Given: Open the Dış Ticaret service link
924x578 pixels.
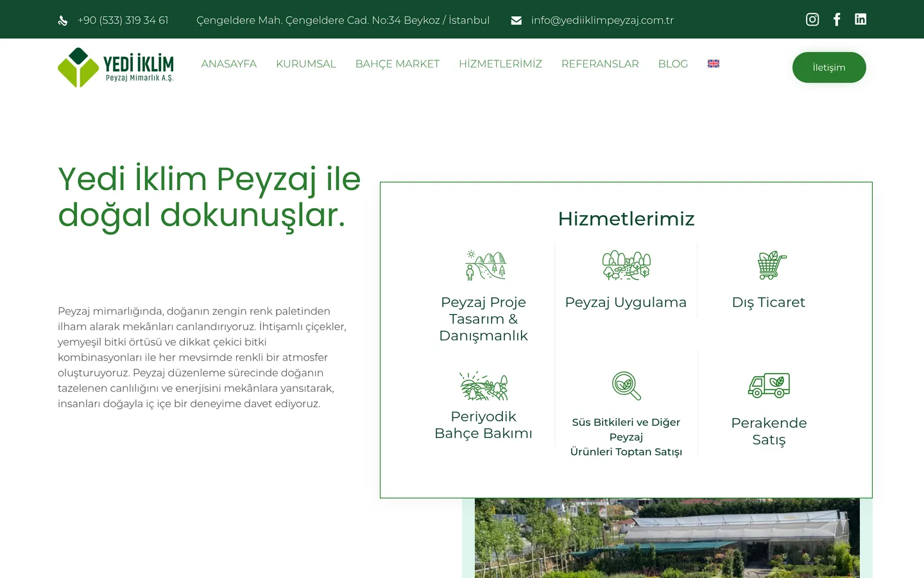Looking at the screenshot, I should 769,302.
